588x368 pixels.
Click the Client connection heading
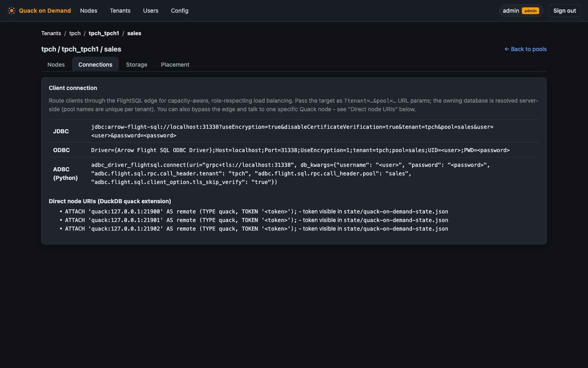pyautogui.click(x=73, y=88)
